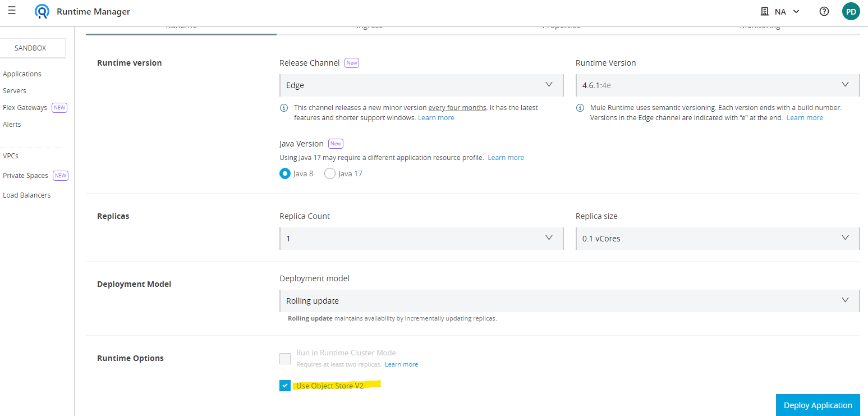Viewport: 868px width, 416px height.
Task: Click Learn more link beside Java 17 note
Action: (x=506, y=158)
